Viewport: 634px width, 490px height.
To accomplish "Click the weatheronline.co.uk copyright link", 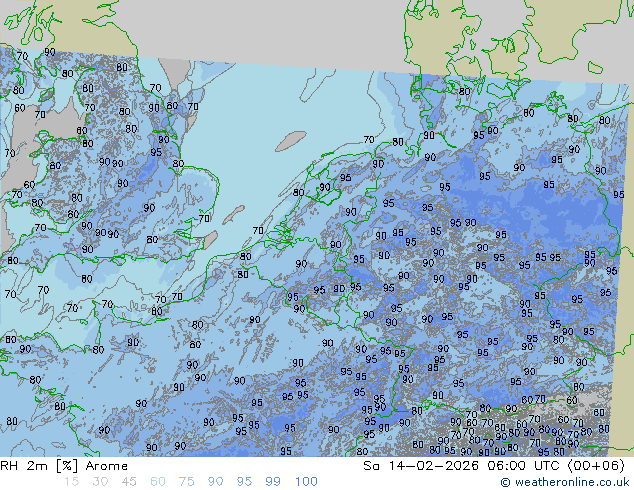I will coord(564,482).
